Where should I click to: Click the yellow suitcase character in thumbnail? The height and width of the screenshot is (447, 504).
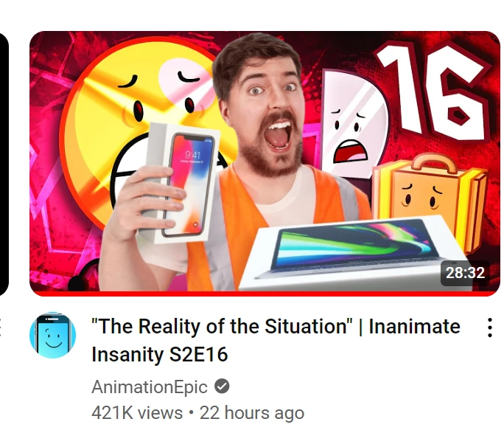pos(431,196)
